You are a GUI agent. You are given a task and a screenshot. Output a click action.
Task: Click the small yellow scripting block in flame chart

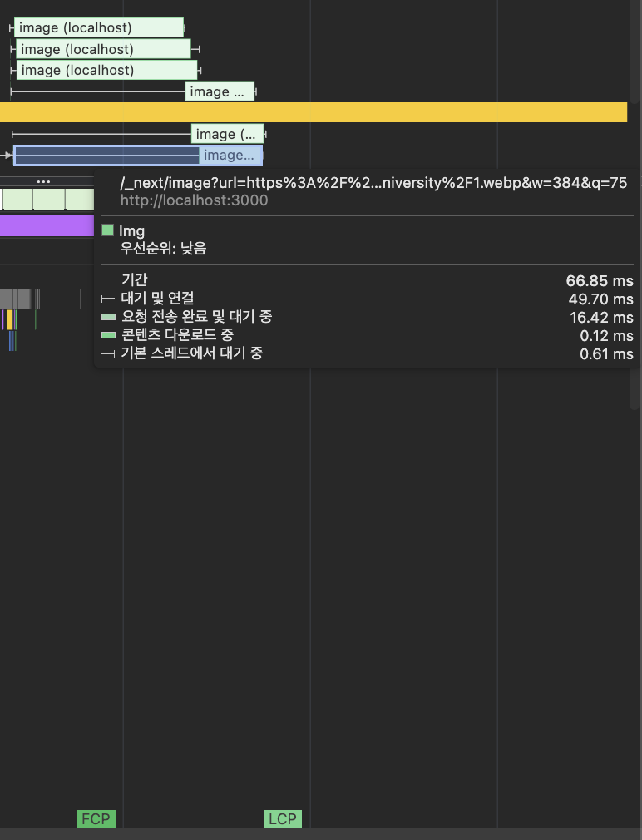click(9, 319)
